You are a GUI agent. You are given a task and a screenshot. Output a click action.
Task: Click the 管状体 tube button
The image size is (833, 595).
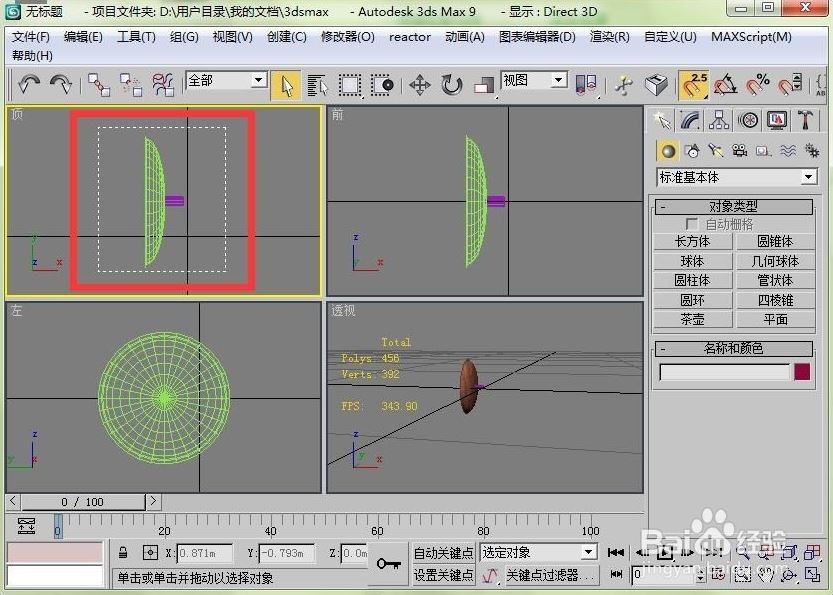pos(775,280)
